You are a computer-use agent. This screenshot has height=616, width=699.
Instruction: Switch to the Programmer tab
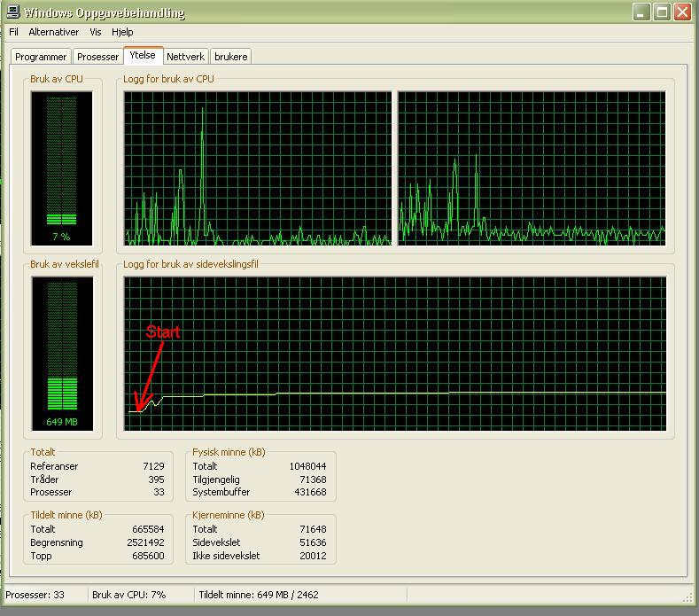point(41,57)
